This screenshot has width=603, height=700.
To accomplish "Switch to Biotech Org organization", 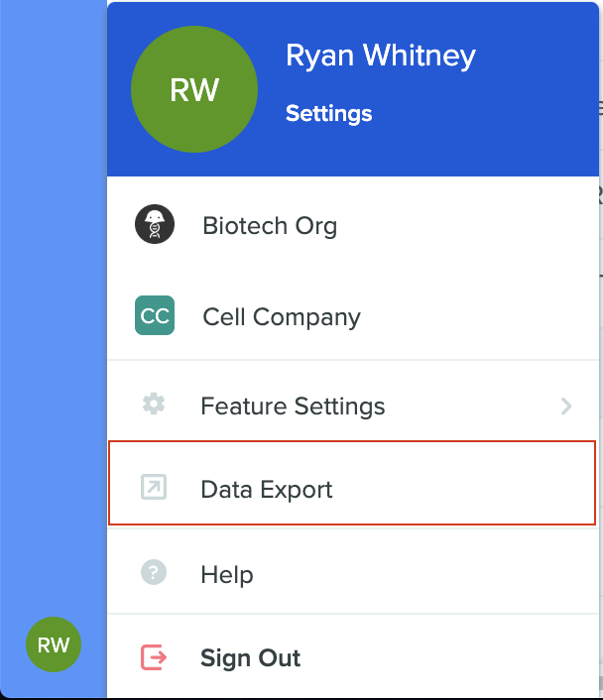I will (353, 225).
